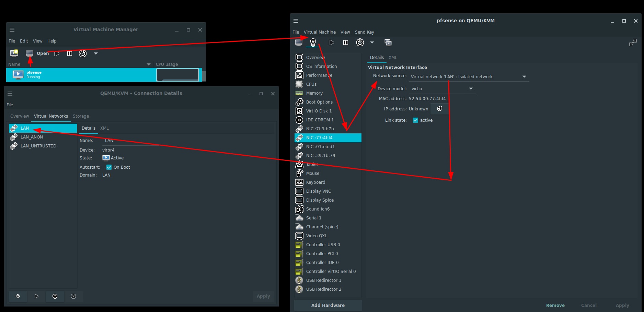
Task: Select VirtIO Disk 1 in hardware list
Action: pyautogui.click(x=328, y=111)
